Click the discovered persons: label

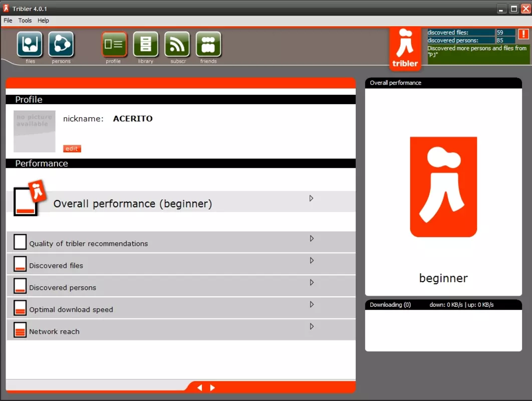[453, 40]
